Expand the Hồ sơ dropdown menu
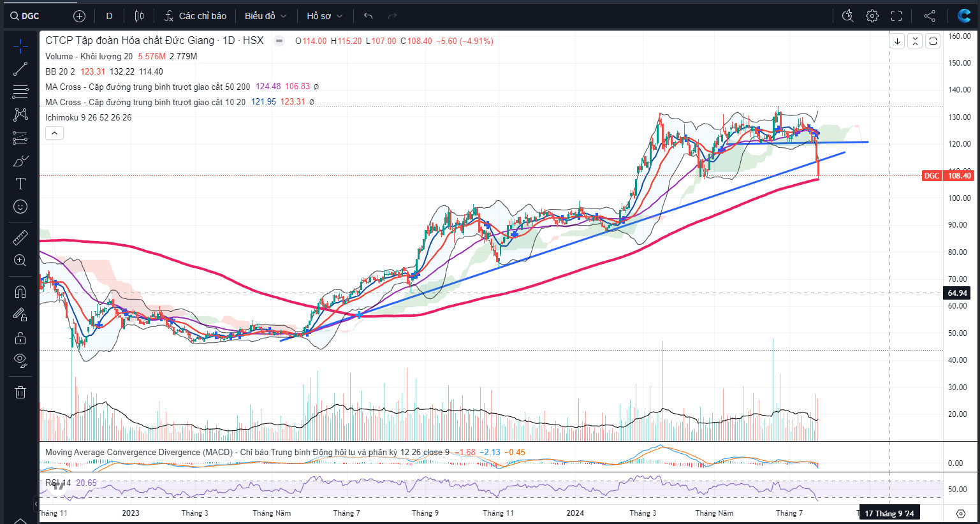980x524 pixels. click(325, 16)
